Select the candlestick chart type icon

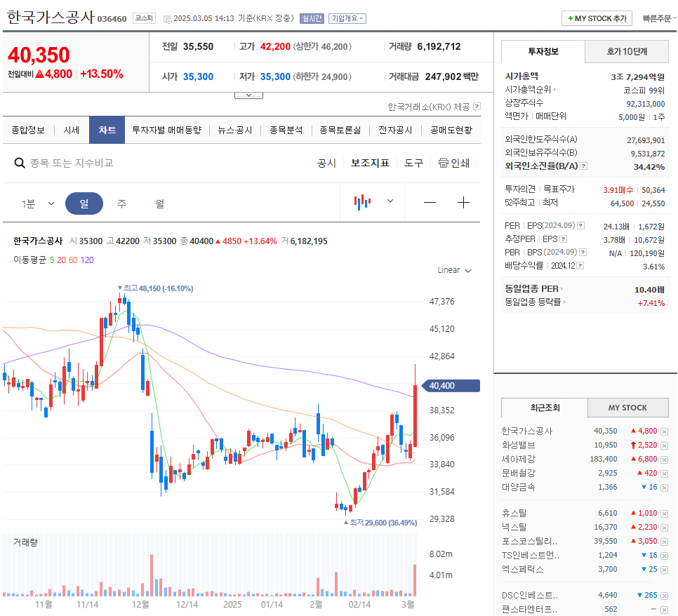coord(361,202)
